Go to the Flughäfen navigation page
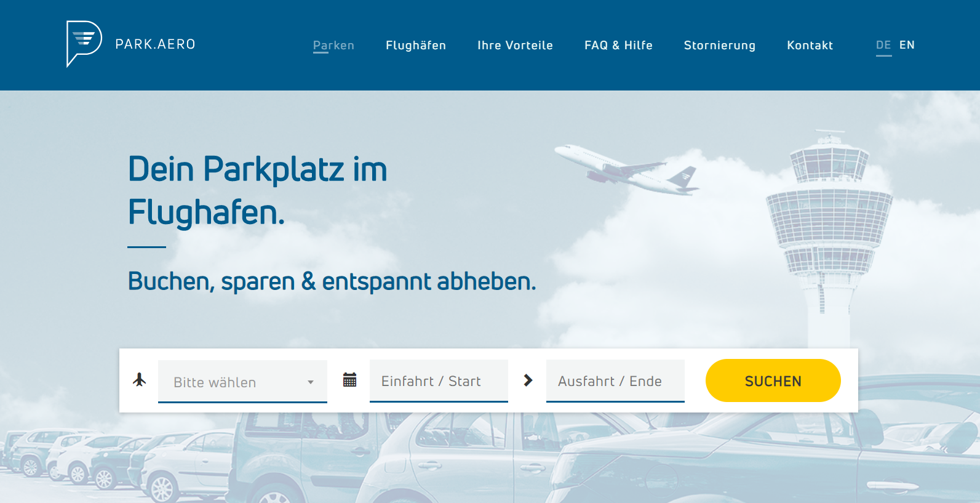Viewport: 980px width, 503px height. (x=416, y=46)
